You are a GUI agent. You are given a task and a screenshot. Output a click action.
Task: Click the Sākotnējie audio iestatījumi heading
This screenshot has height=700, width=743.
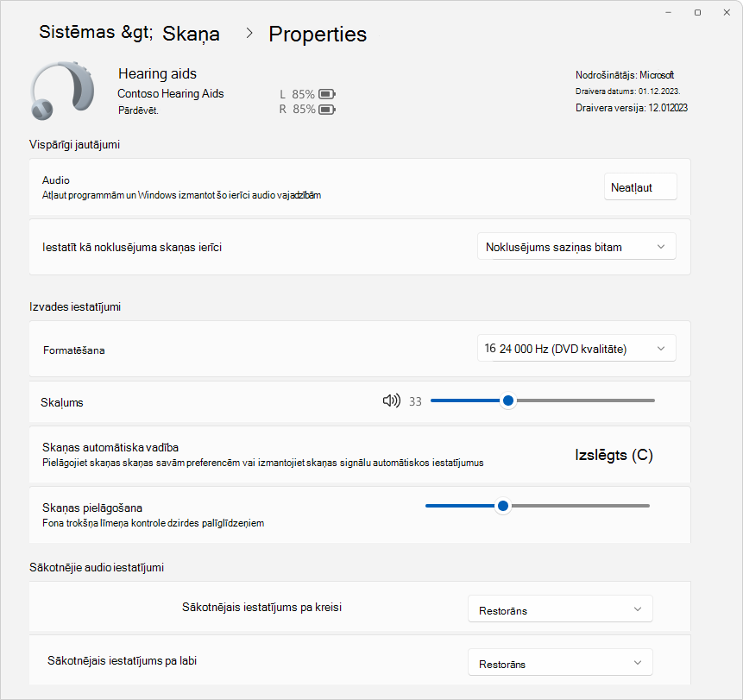[x=97, y=567]
